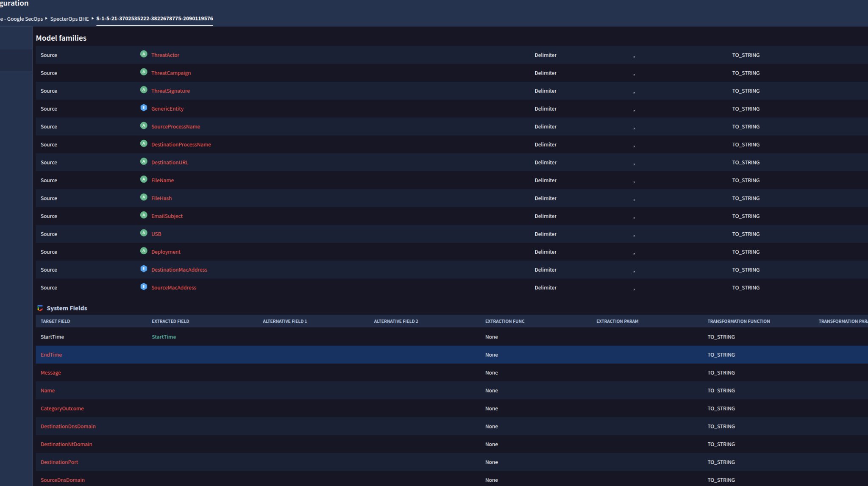The width and height of the screenshot is (868, 486).
Task: Click the Alternative Field 2 column header
Action: [x=396, y=321]
